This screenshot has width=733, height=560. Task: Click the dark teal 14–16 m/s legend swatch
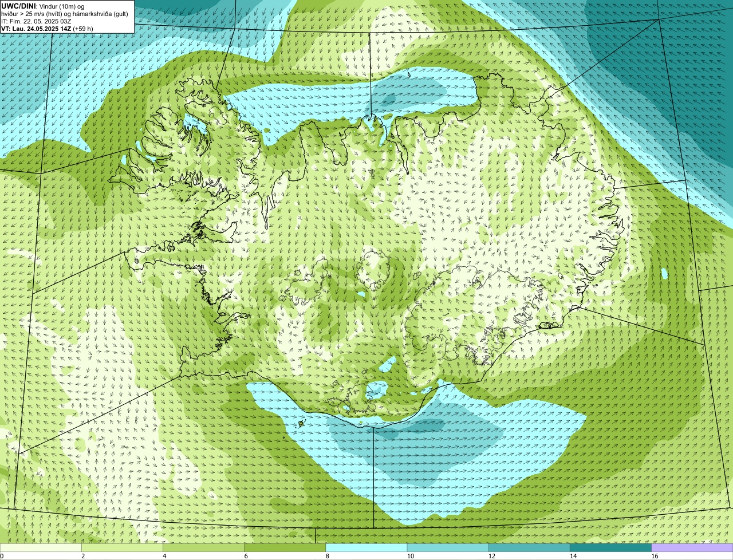(x=611, y=547)
